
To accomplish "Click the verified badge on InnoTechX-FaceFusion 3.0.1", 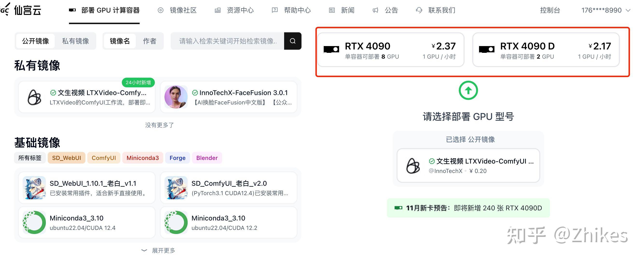I will 195,93.
